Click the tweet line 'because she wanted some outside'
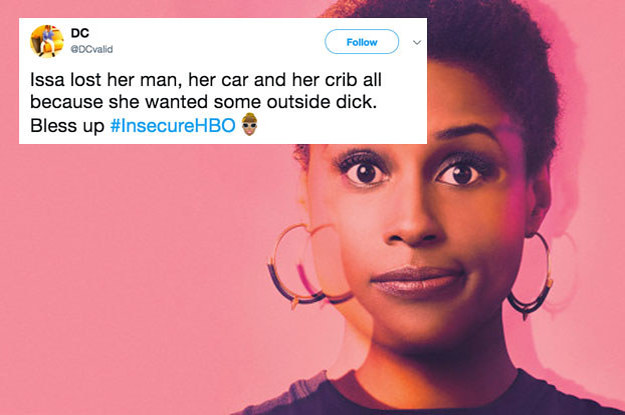This screenshot has height=415, width=625. (203, 102)
